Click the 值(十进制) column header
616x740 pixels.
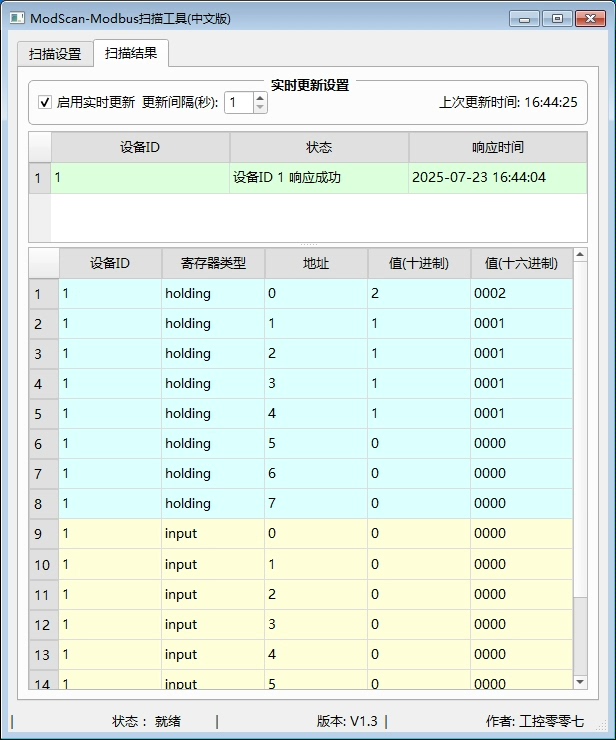coord(419,263)
